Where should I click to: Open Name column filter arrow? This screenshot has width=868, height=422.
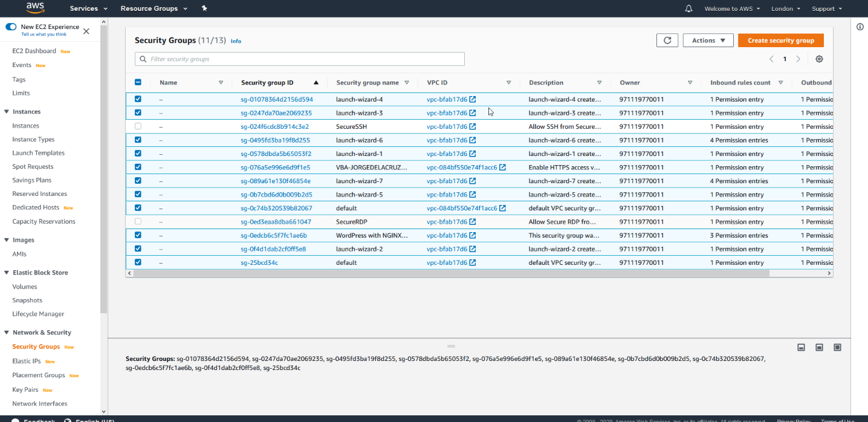click(x=221, y=83)
